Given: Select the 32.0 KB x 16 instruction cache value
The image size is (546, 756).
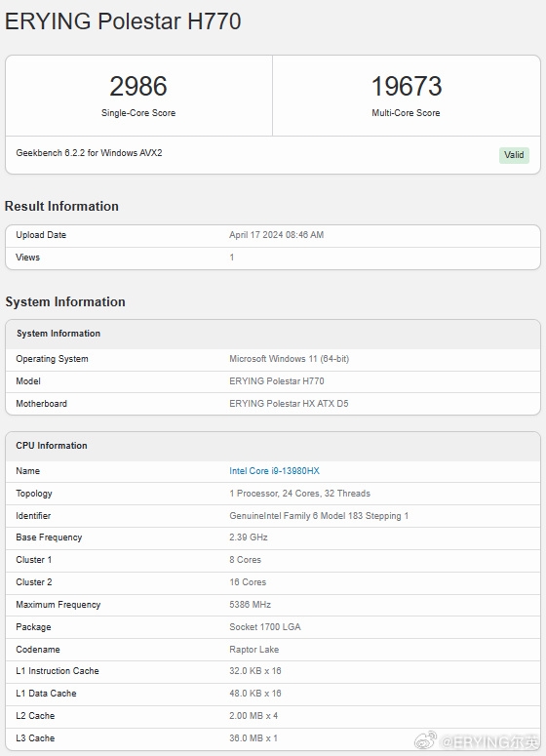Looking at the screenshot, I should (254, 671).
